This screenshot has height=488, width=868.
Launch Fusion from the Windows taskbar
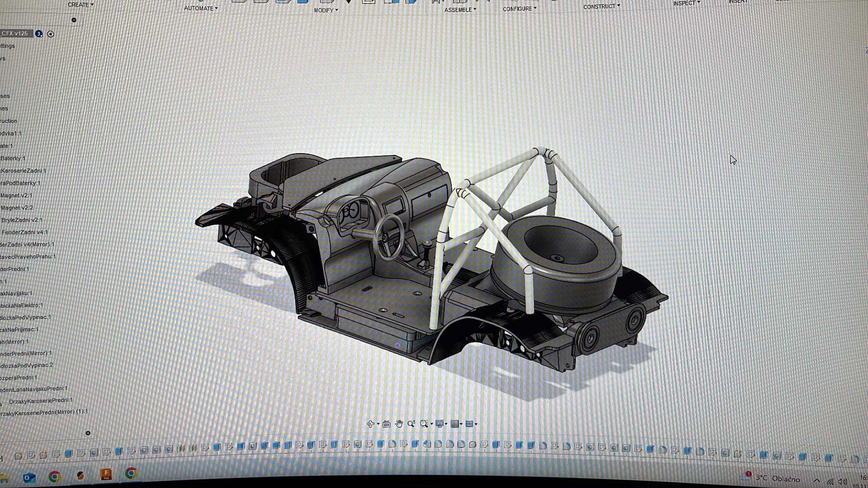pyautogui.click(x=106, y=475)
